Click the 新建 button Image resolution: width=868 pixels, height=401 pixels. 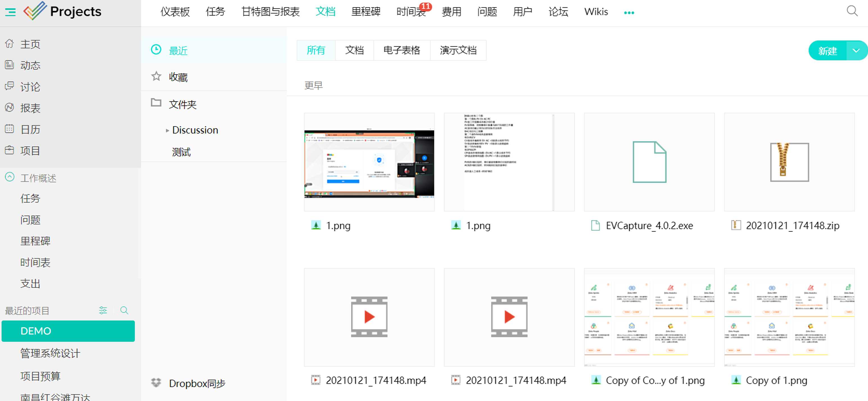(x=827, y=51)
